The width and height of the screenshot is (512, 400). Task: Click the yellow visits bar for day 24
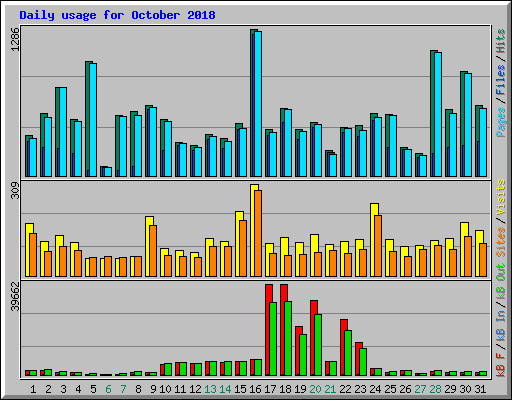(373, 240)
